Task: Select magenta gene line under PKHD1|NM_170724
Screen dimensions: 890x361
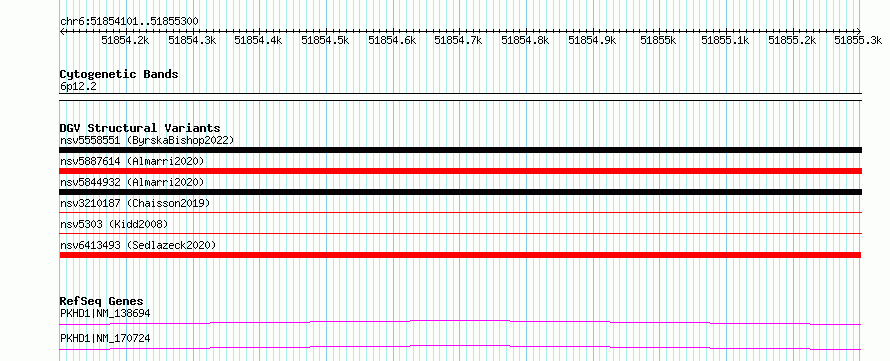Action: pos(460,347)
